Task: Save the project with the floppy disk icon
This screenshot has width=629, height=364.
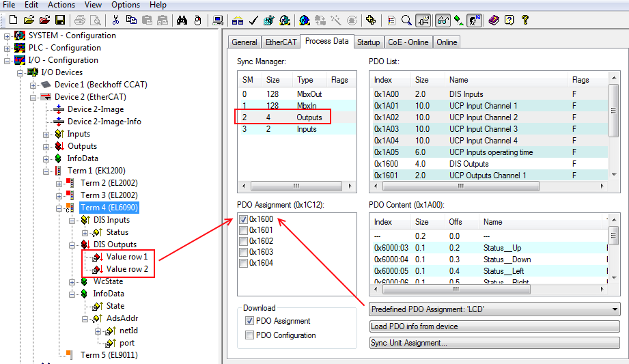Action: tap(60, 20)
